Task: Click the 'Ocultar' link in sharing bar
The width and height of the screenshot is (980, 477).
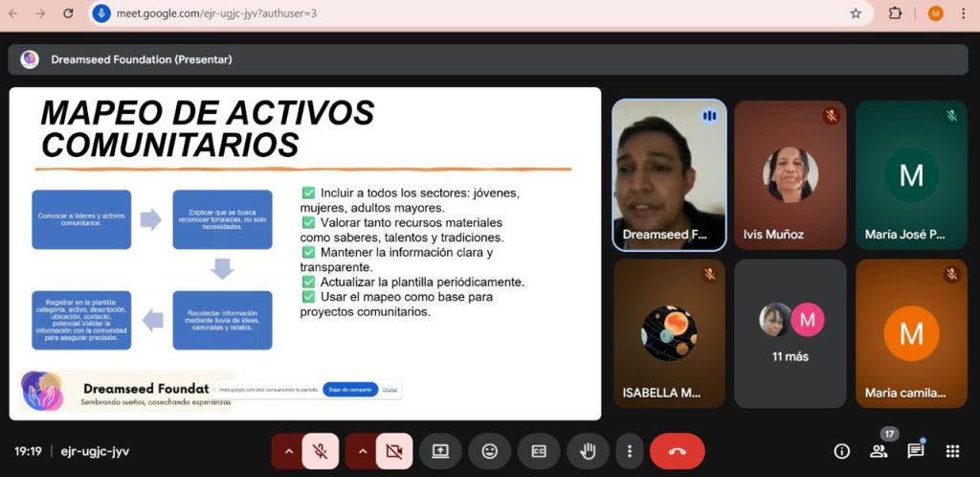Action: point(390,389)
